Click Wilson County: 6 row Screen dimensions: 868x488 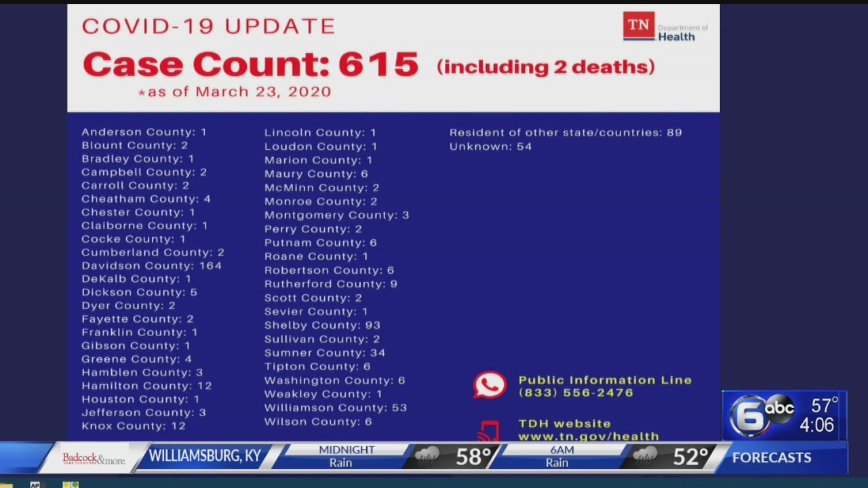click(x=318, y=422)
